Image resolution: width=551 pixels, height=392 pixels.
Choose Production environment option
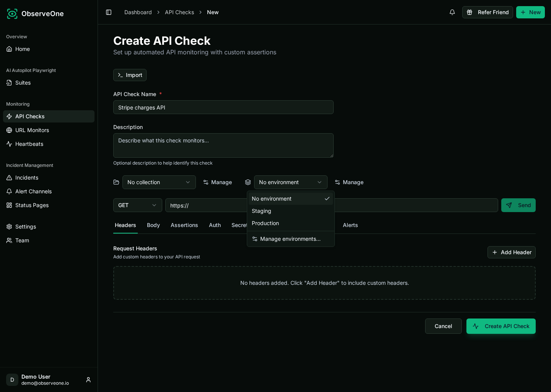[x=291, y=223]
